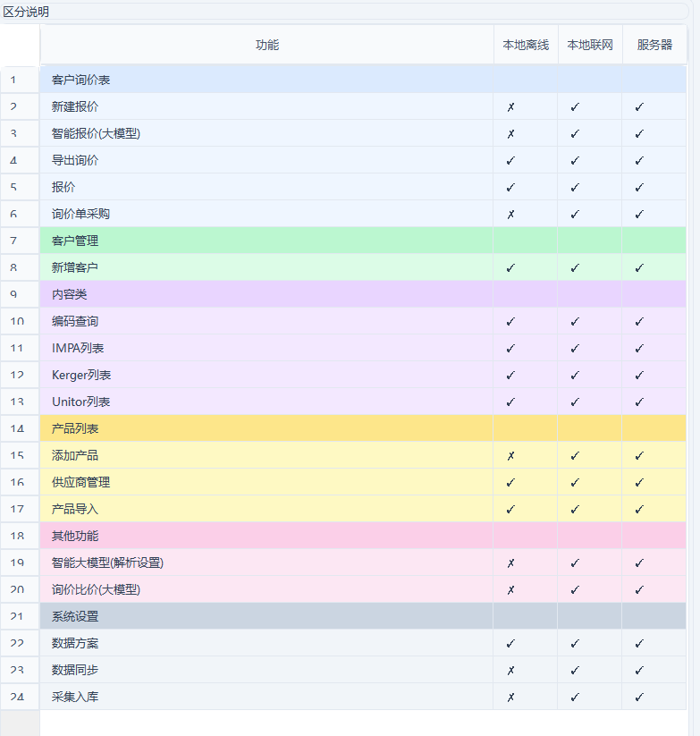Click the check for 报价 本地联网
Viewport: 700px width, 736px height.
(x=575, y=187)
